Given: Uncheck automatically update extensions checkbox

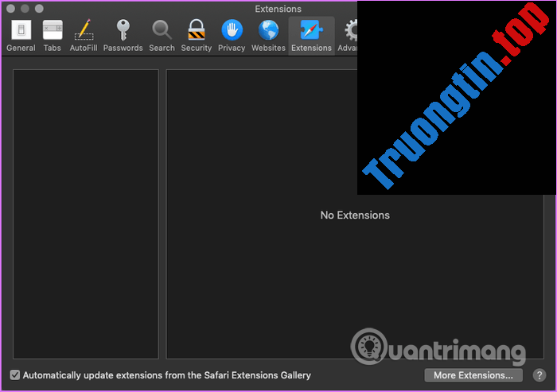Looking at the screenshot, I should pyautogui.click(x=15, y=375).
